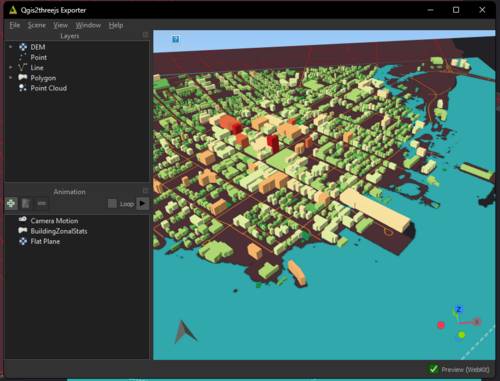This screenshot has height=381, width=500.
Task: Click the X axis on the navigation gizmo
Action: (477, 322)
